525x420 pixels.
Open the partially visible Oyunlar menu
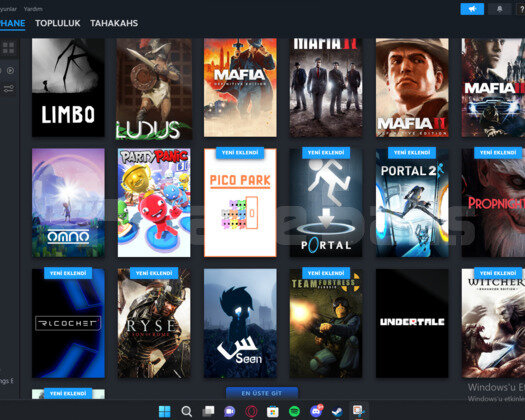pos(8,9)
